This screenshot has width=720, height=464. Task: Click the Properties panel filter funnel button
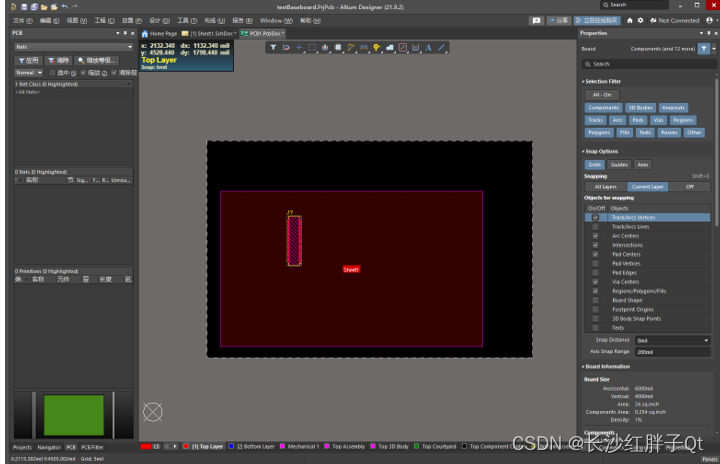[x=704, y=48]
